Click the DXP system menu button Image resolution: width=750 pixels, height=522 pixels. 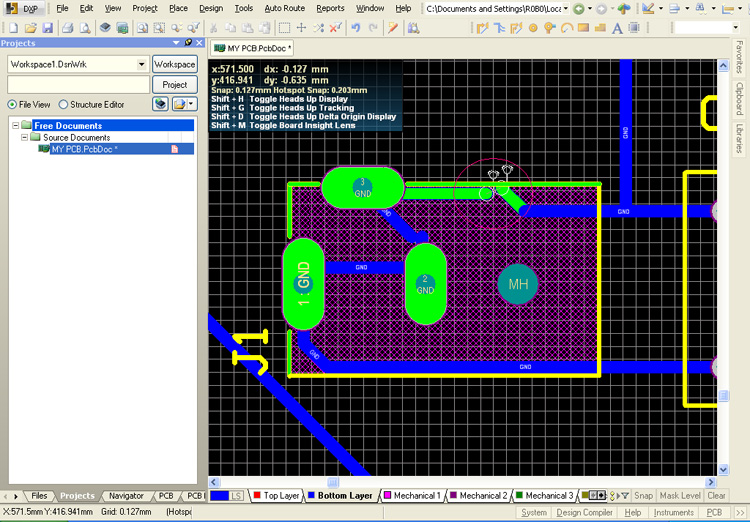point(24,8)
